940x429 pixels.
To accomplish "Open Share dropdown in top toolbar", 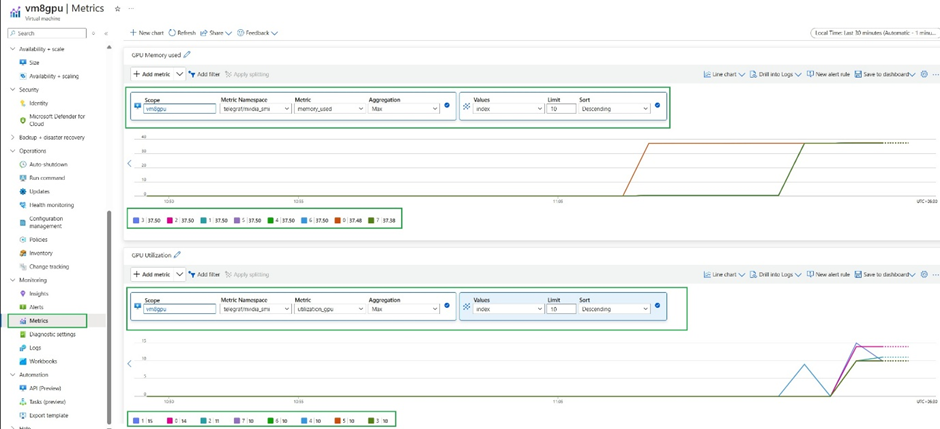I will tap(216, 33).
